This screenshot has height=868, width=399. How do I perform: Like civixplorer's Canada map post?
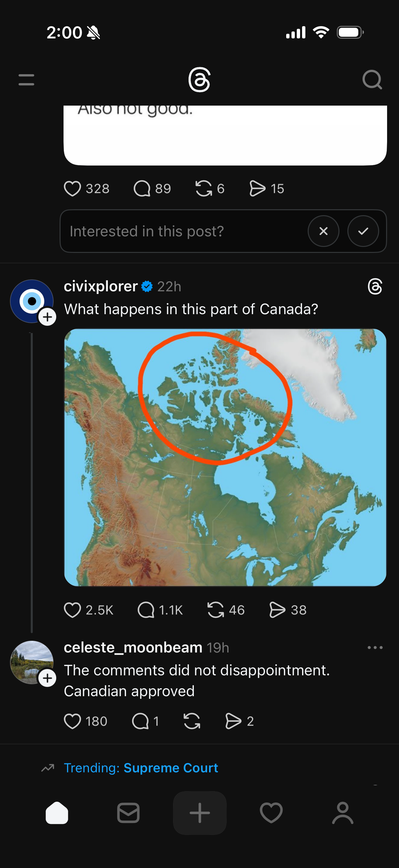[x=72, y=610]
